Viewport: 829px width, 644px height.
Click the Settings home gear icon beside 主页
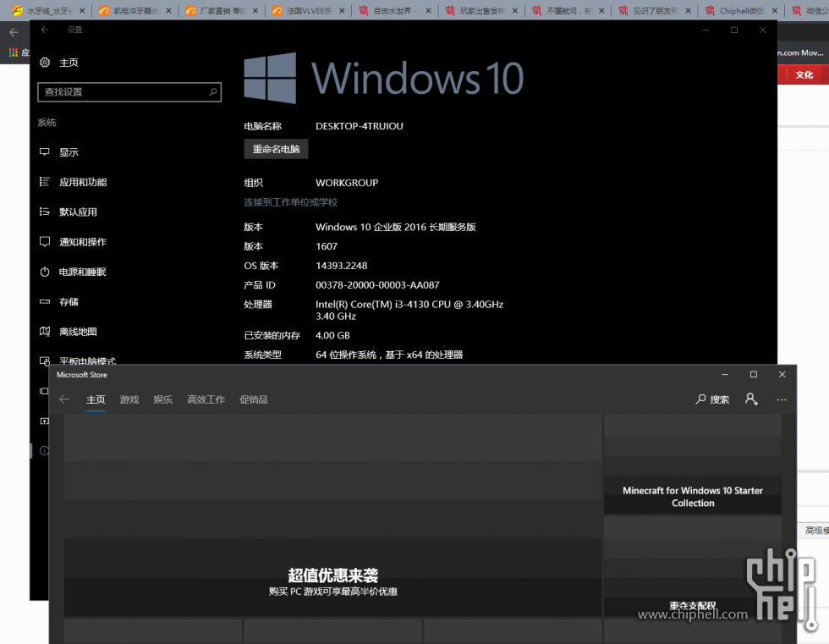pyautogui.click(x=45, y=63)
